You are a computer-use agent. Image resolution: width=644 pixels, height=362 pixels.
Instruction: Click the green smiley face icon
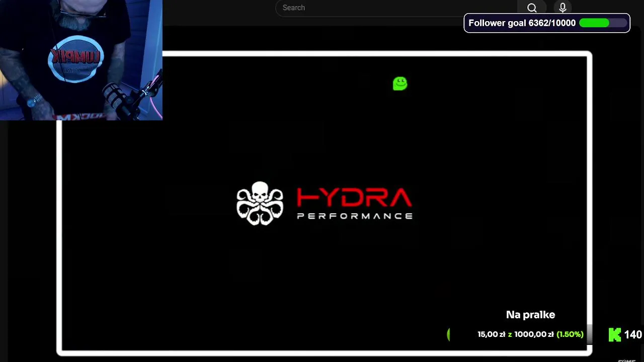[x=400, y=83]
